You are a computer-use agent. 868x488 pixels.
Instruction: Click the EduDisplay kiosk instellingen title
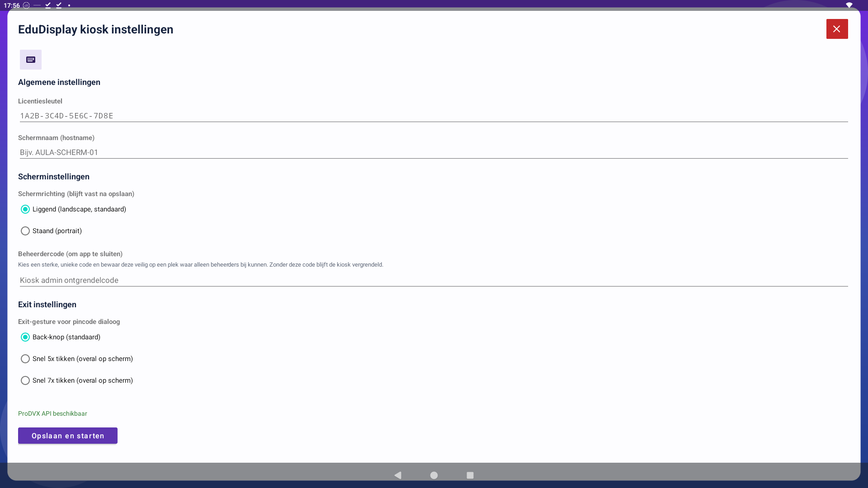click(x=96, y=29)
